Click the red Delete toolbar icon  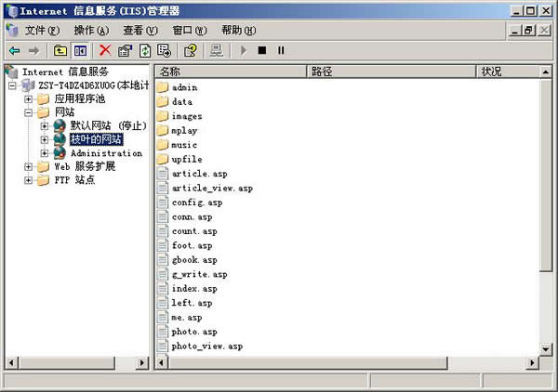point(105,50)
